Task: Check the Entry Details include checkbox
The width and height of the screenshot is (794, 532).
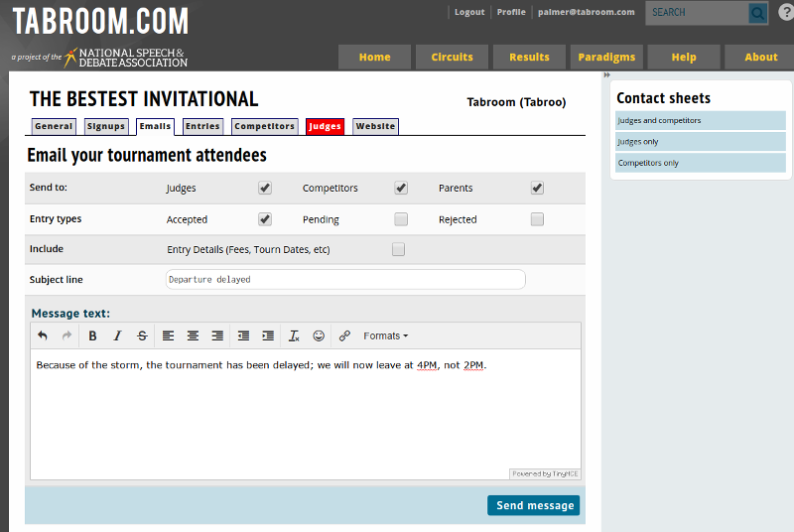Action: click(398, 249)
